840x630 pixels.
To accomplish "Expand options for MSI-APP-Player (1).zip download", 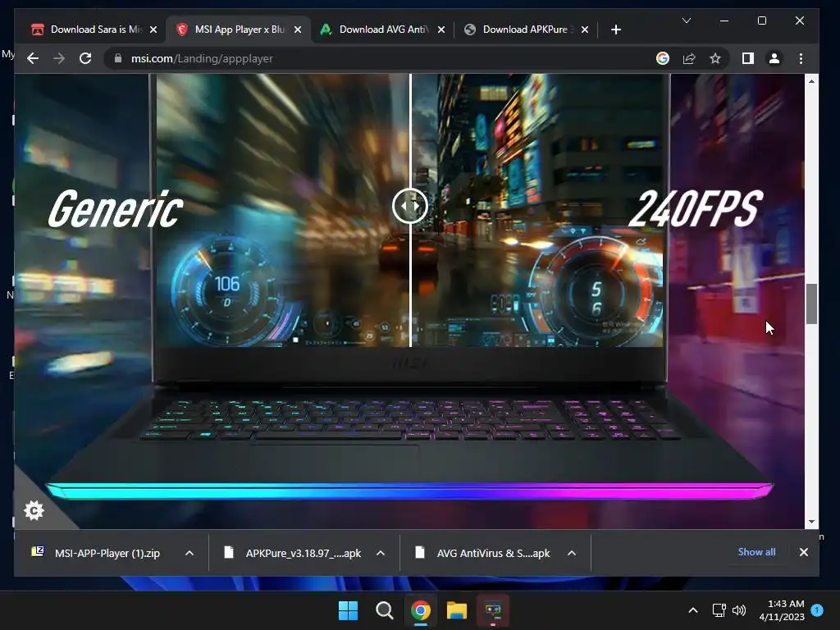I will [x=189, y=553].
